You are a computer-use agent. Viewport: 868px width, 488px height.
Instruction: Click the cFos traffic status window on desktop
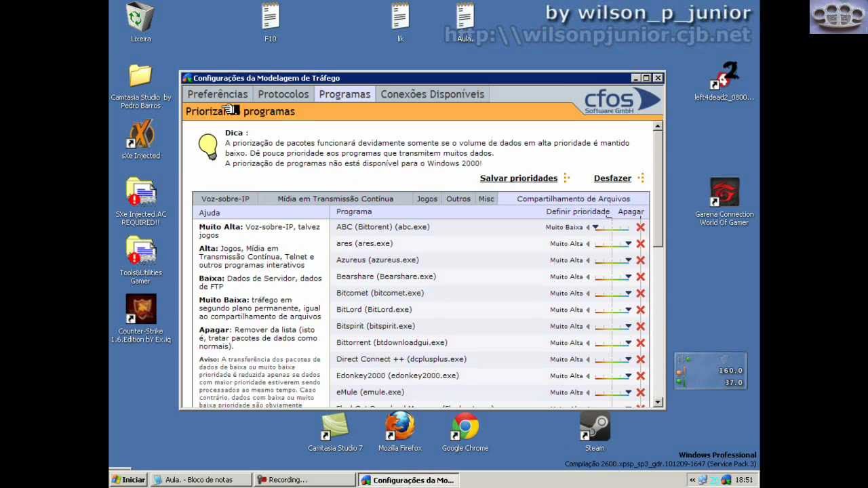pyautogui.click(x=711, y=371)
